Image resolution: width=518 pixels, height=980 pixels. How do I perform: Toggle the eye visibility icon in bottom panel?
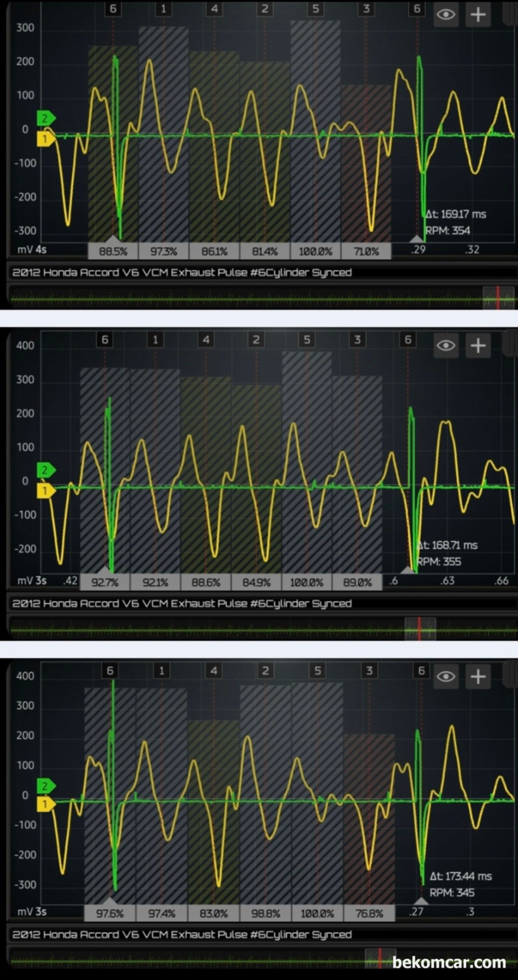446,677
